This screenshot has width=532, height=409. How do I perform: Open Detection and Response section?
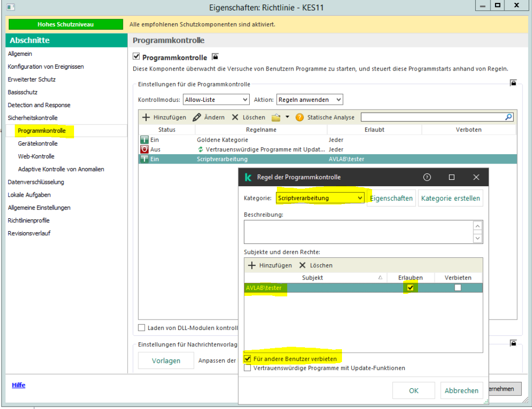point(39,105)
